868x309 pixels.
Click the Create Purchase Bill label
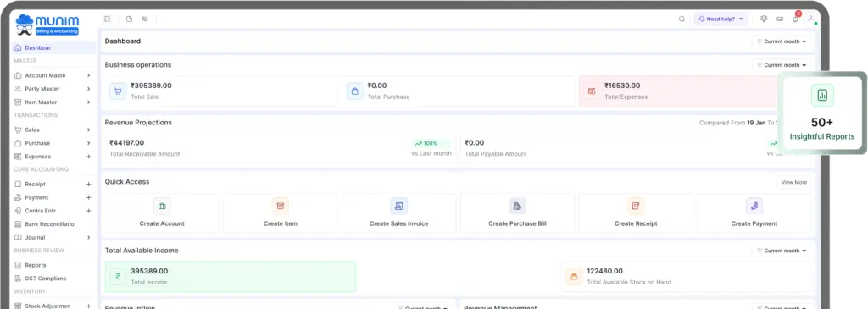coord(518,223)
